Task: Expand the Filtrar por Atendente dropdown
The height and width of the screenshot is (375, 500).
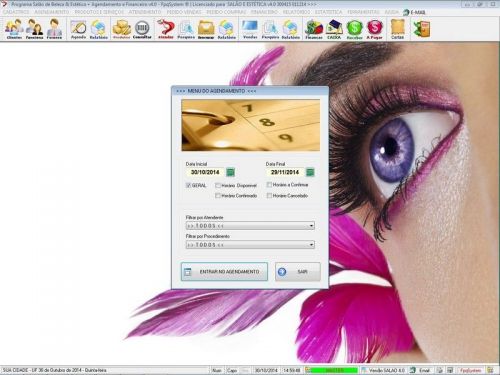Action: (x=311, y=226)
